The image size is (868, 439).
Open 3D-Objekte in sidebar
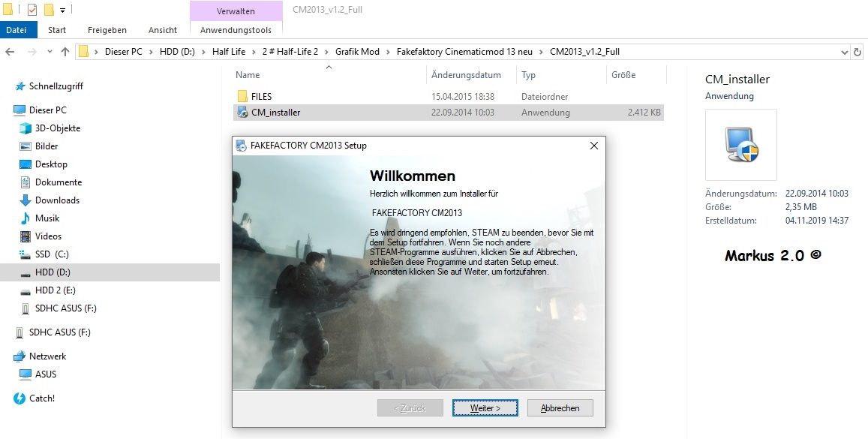click(x=58, y=128)
